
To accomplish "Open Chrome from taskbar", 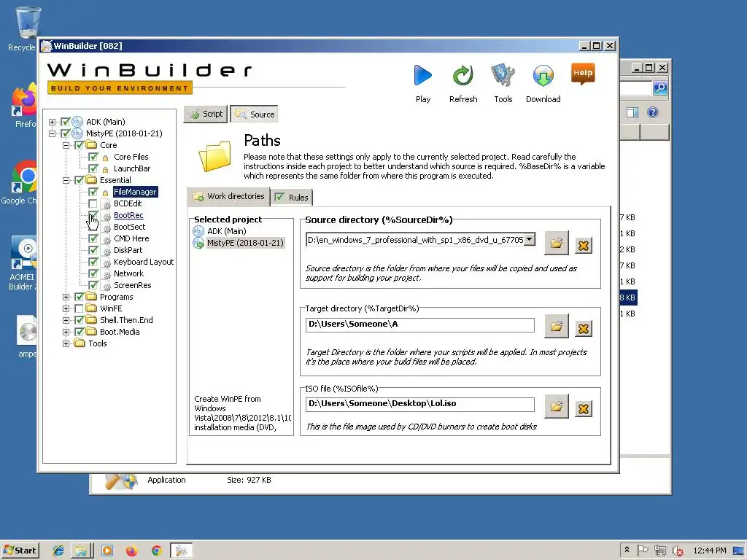I will coord(156,551).
